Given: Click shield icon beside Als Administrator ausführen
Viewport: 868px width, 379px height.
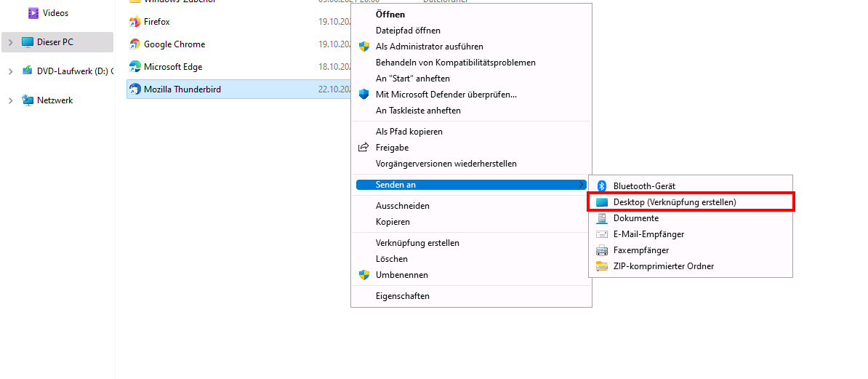Looking at the screenshot, I should [x=363, y=47].
